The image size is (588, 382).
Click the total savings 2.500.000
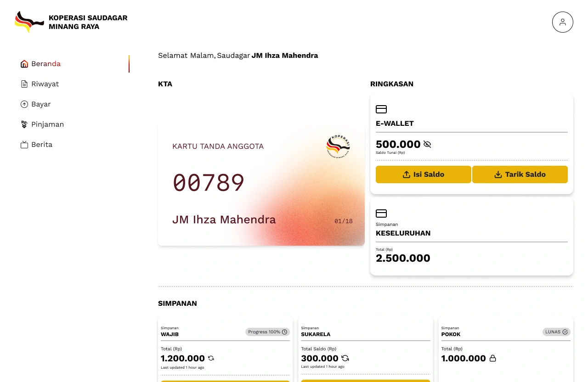pyautogui.click(x=403, y=258)
